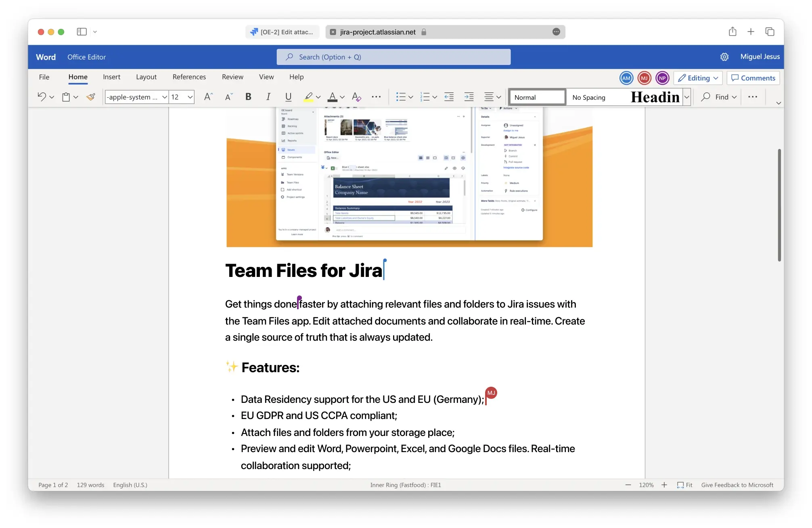Open the File menu
The image size is (812, 528).
(x=44, y=77)
